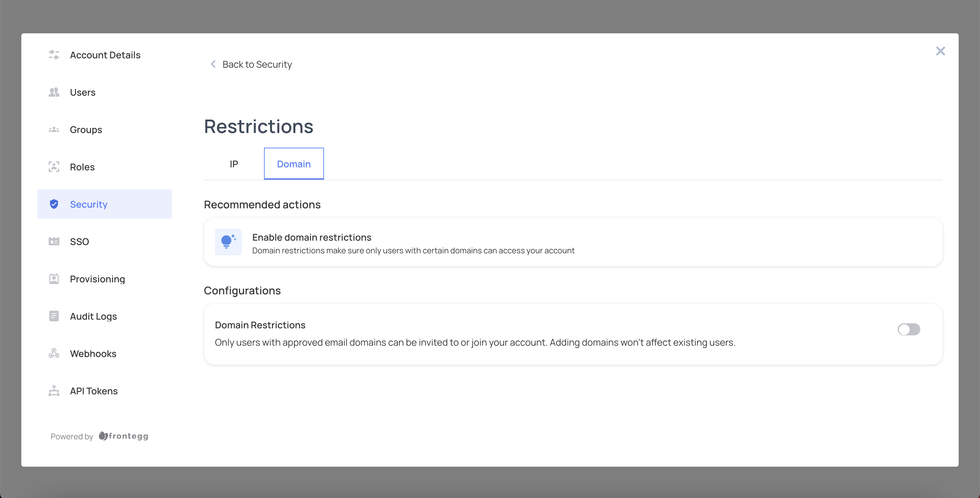Click the Roles icon in sidebar
The height and width of the screenshot is (498, 980).
[x=54, y=166]
